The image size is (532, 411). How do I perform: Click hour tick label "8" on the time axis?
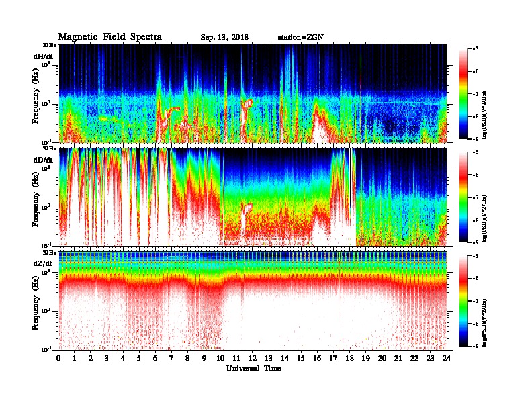tap(187, 358)
